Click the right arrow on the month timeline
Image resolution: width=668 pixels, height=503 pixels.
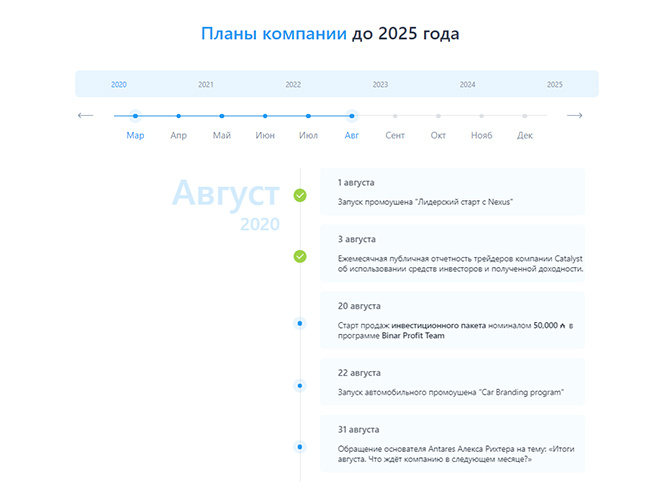pyautogui.click(x=574, y=115)
